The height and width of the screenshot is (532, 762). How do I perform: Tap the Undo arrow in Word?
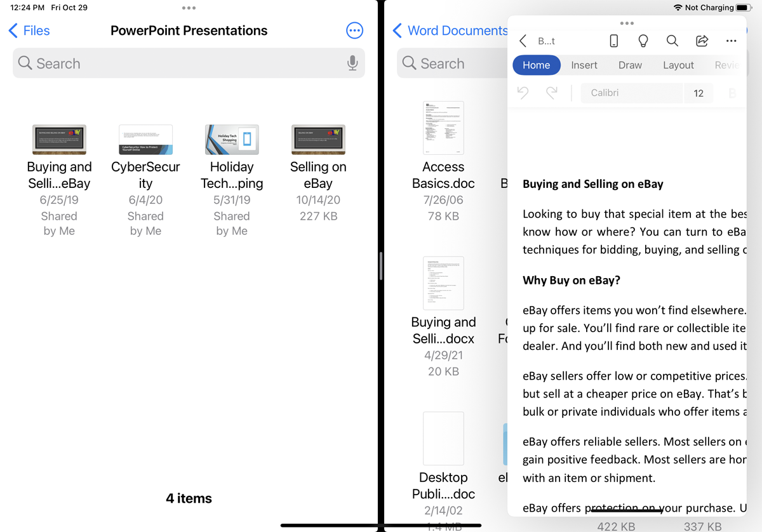523,93
